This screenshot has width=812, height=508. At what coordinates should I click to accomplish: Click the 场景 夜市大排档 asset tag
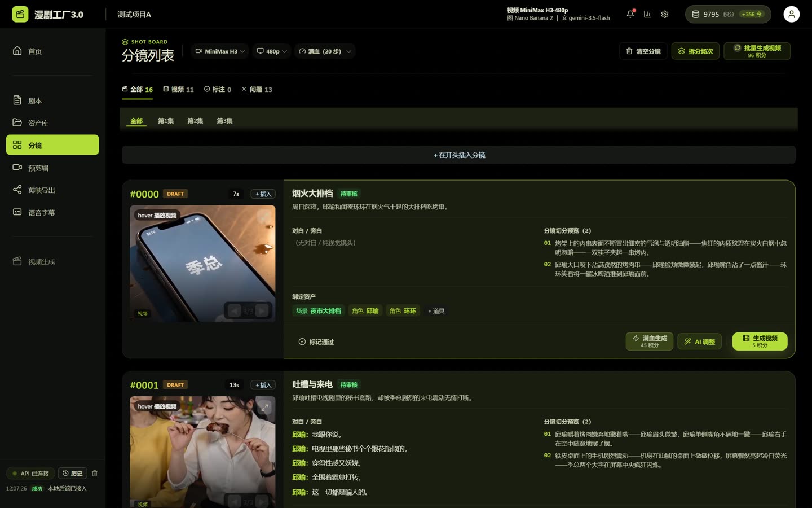coord(319,311)
